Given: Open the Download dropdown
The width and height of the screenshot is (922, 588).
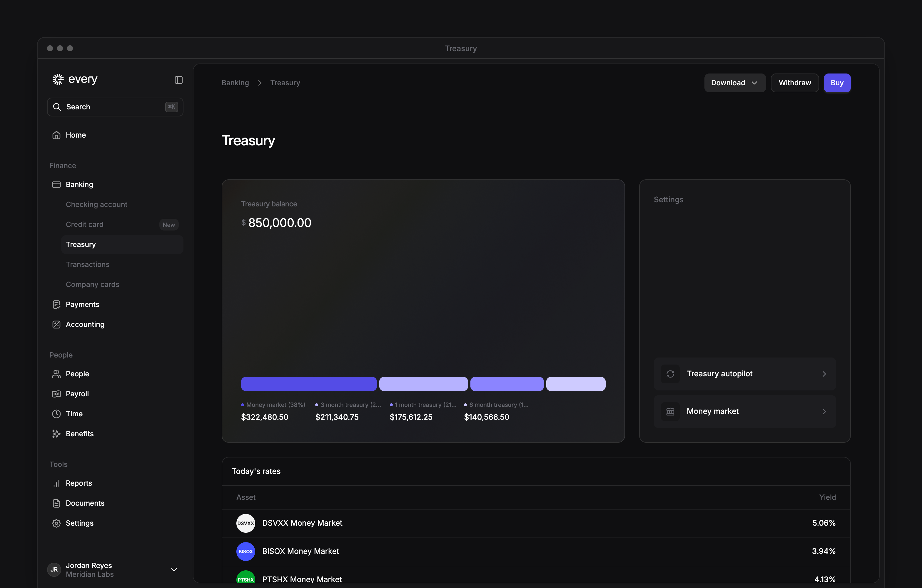Looking at the screenshot, I should point(735,83).
